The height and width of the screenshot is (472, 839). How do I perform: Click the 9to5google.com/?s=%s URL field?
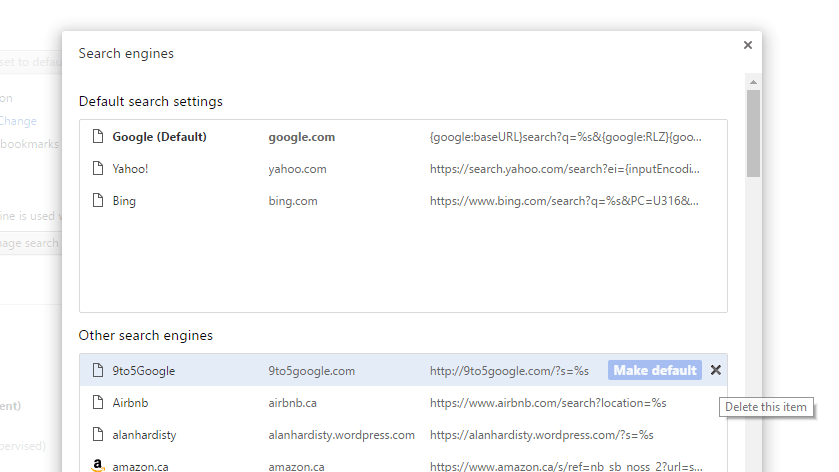[509, 371]
